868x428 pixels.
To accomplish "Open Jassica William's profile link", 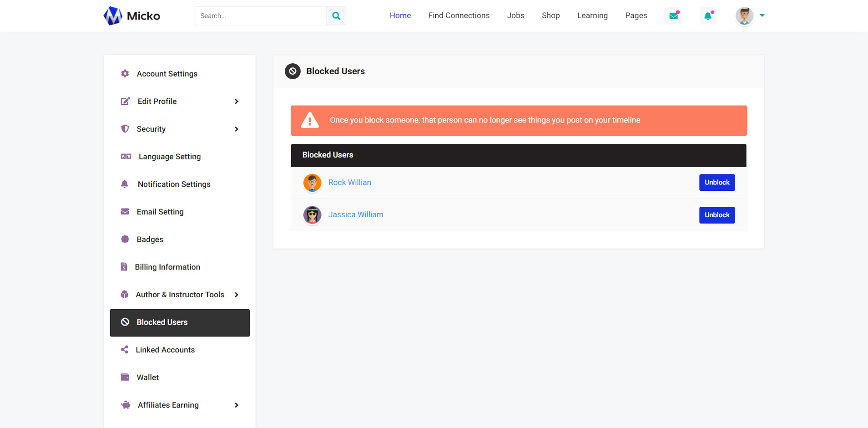I will 356,214.
